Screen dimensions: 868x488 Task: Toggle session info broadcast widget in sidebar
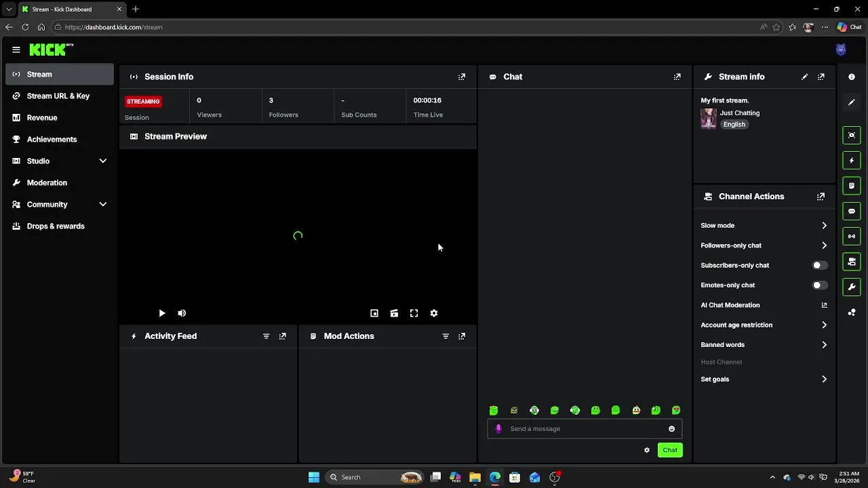(852, 236)
